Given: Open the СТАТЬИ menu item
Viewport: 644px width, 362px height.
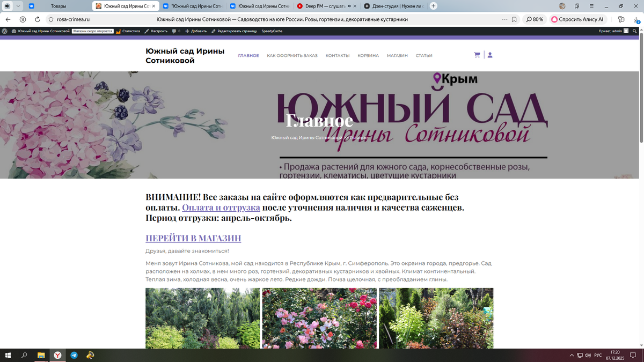Looking at the screenshot, I should (x=424, y=55).
